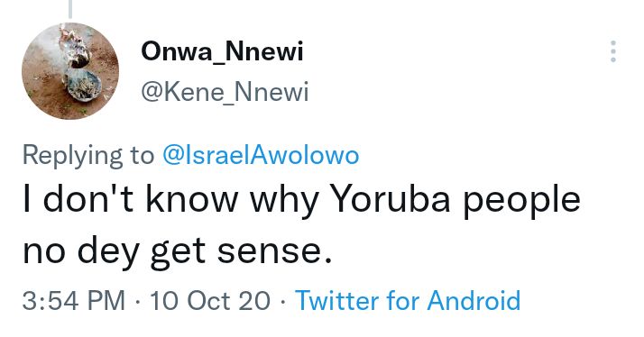Select the 10 Oct 20 date
This screenshot has width=644, height=337.
point(210,300)
